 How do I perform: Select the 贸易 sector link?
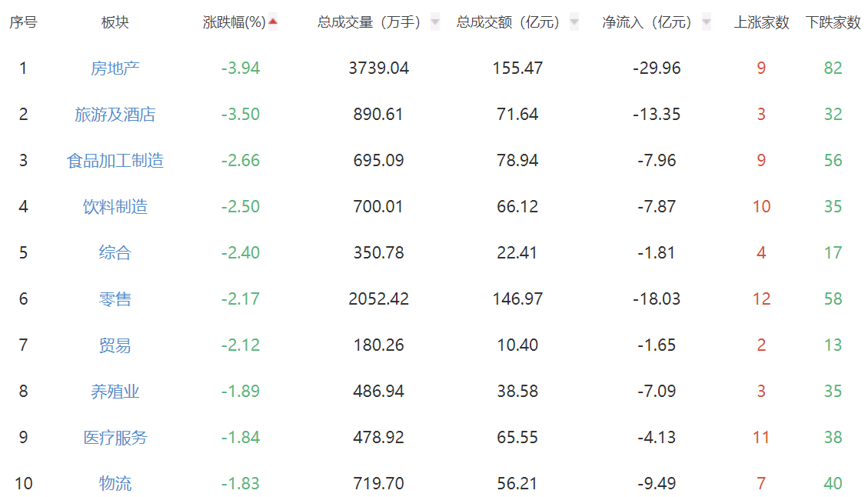coord(115,345)
